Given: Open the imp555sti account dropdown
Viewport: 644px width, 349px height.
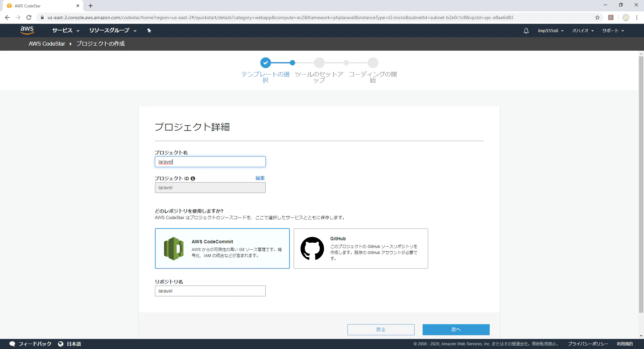Looking at the screenshot, I should point(551,31).
